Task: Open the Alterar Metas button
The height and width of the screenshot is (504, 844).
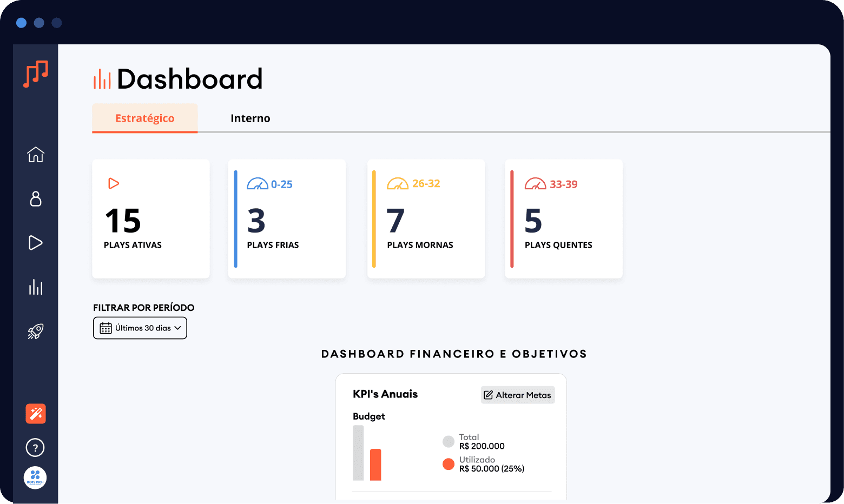Action: [517, 395]
